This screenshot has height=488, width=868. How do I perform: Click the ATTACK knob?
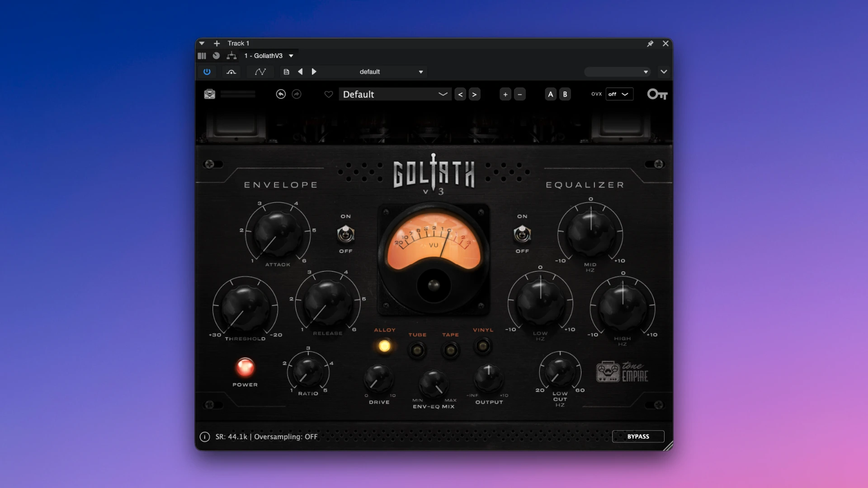[277, 234]
